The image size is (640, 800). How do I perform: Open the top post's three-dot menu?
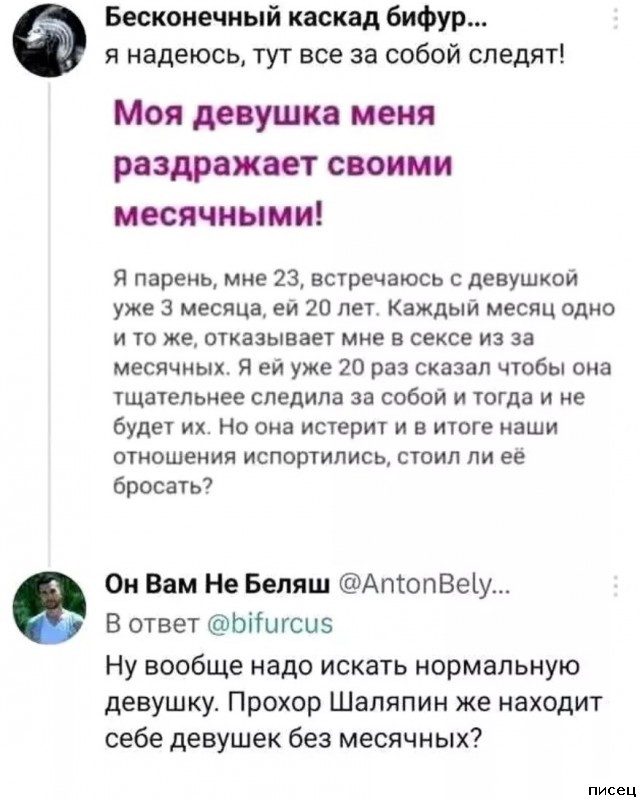click(x=613, y=20)
